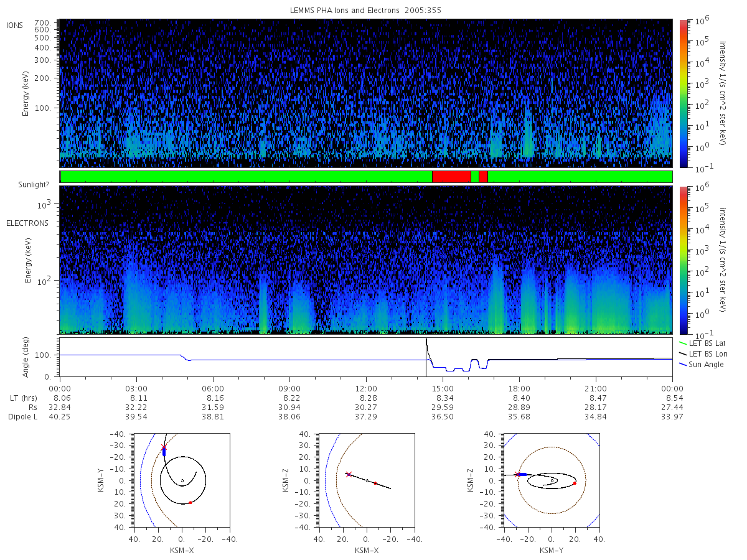The image size is (747, 560).
Task: Click the IONS panel label
Action: click(x=15, y=25)
